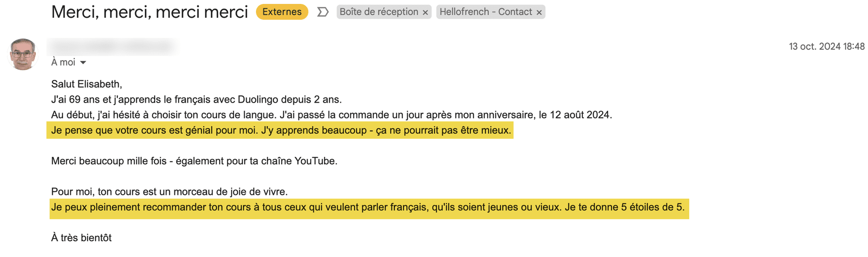Open the Hellofrench - Contact label
Screen dimensions: 868x257
485,12
